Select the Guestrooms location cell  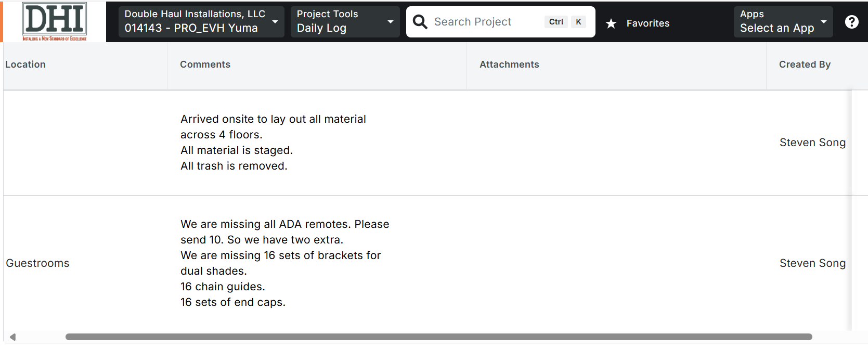(x=37, y=263)
